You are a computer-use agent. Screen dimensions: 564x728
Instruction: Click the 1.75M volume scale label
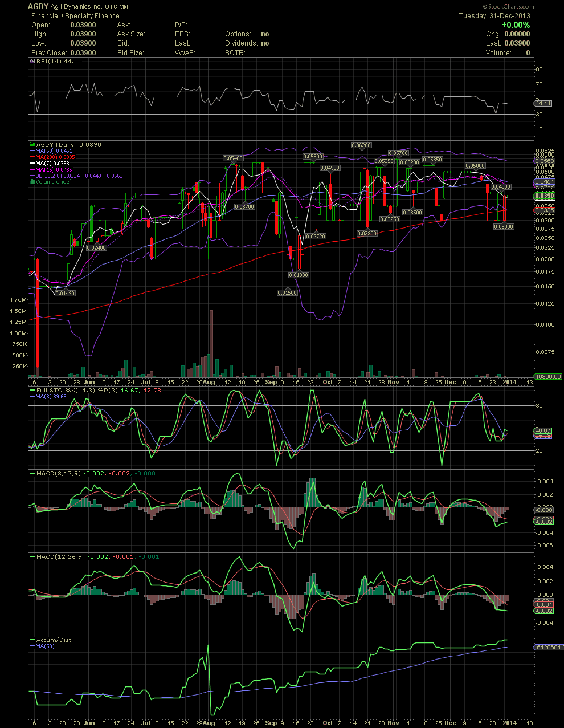pos(19,299)
